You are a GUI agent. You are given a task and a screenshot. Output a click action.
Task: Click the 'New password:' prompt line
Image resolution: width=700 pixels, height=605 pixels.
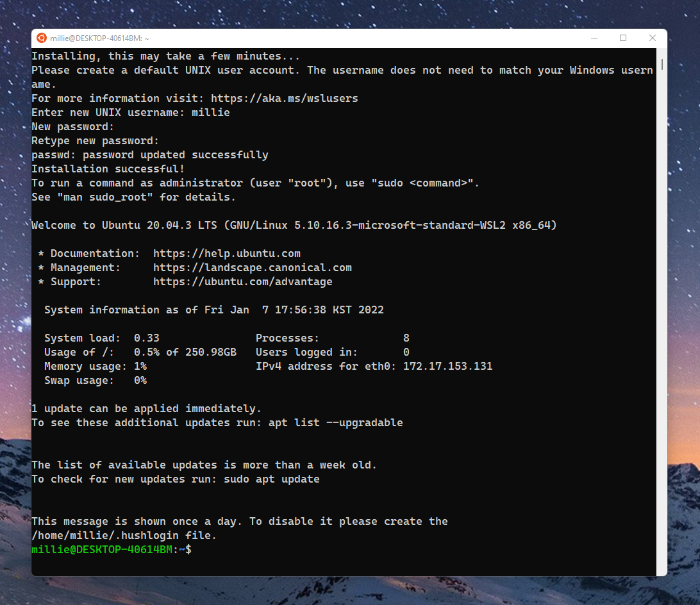[73, 127]
